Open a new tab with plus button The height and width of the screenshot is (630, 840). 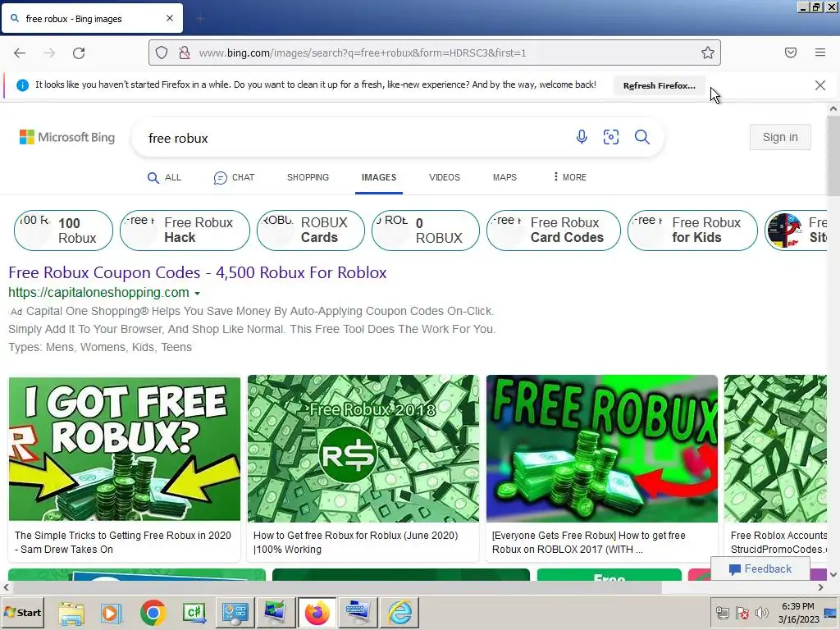200,19
